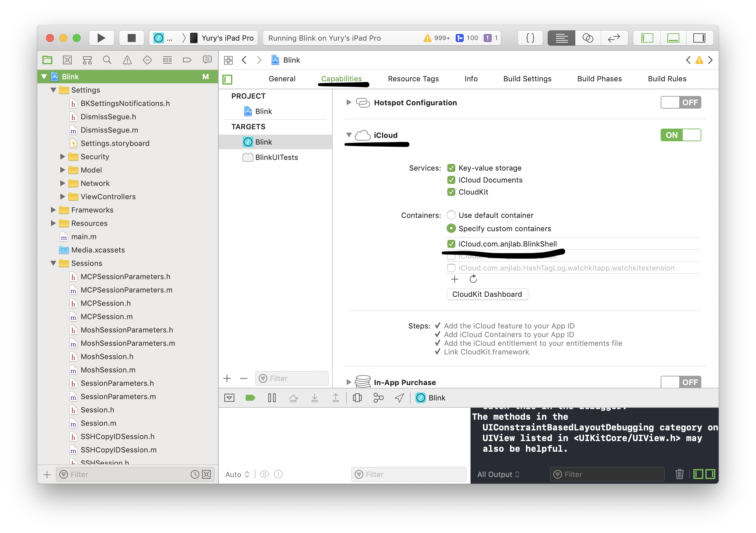Screen dimensions: 756x533
Task: Pause program execution in debug bar
Action: pyautogui.click(x=272, y=398)
